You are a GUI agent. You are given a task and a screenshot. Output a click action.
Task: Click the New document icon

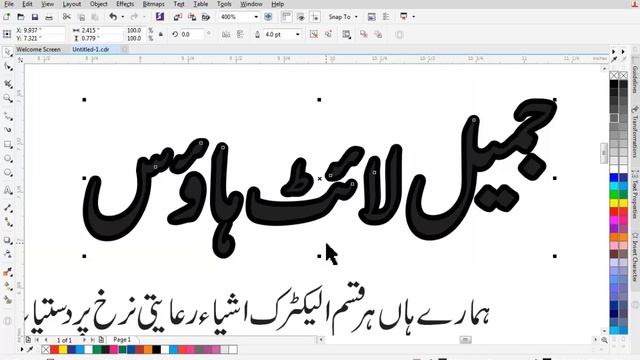pos(7,17)
